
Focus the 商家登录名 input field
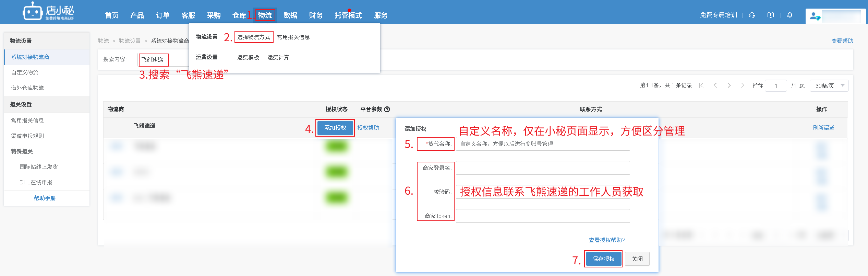543,168
